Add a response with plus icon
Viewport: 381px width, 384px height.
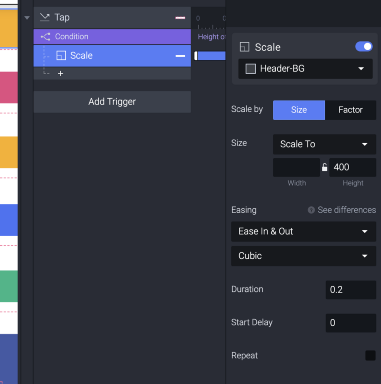(x=60, y=73)
